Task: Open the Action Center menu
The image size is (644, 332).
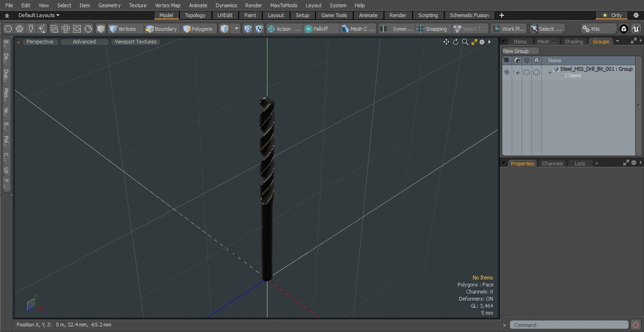Action: point(284,29)
